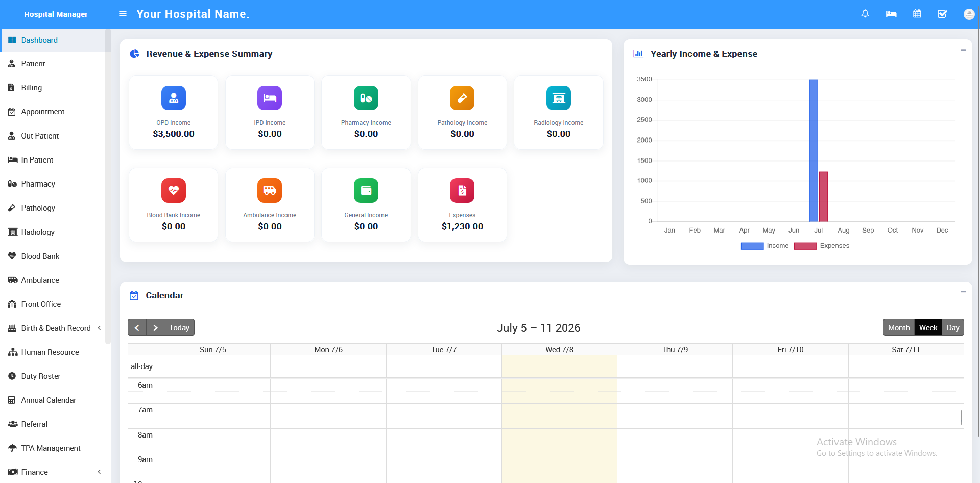The height and width of the screenshot is (483, 980).
Task: Click the Expenses invoice icon
Action: click(x=462, y=191)
